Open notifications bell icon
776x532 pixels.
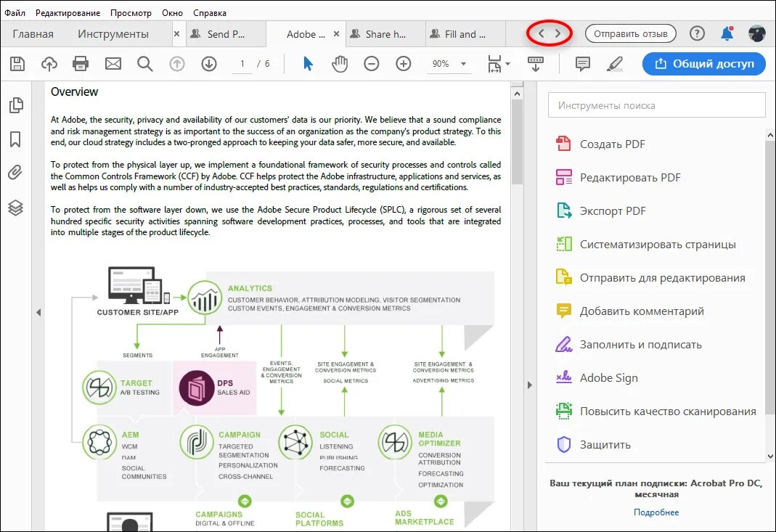point(727,33)
